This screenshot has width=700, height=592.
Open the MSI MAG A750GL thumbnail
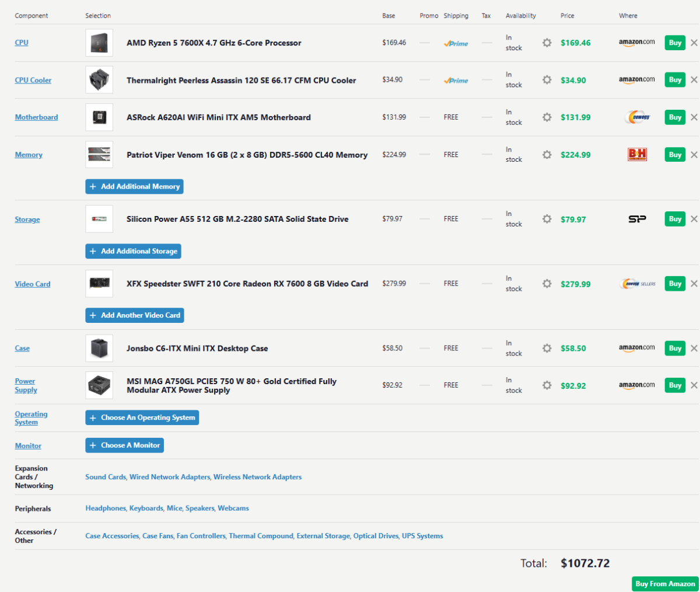click(x=99, y=385)
